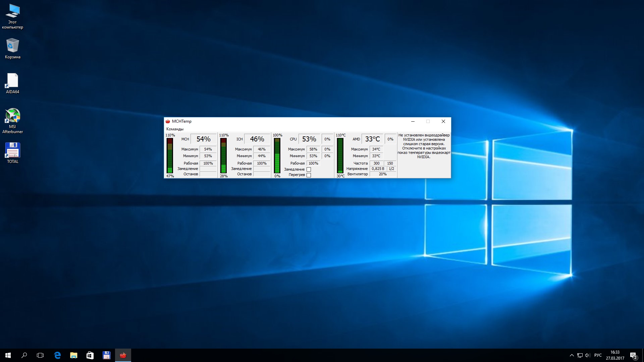The image size is (644, 362).
Task: Open the Команды menu
Action: click(175, 129)
